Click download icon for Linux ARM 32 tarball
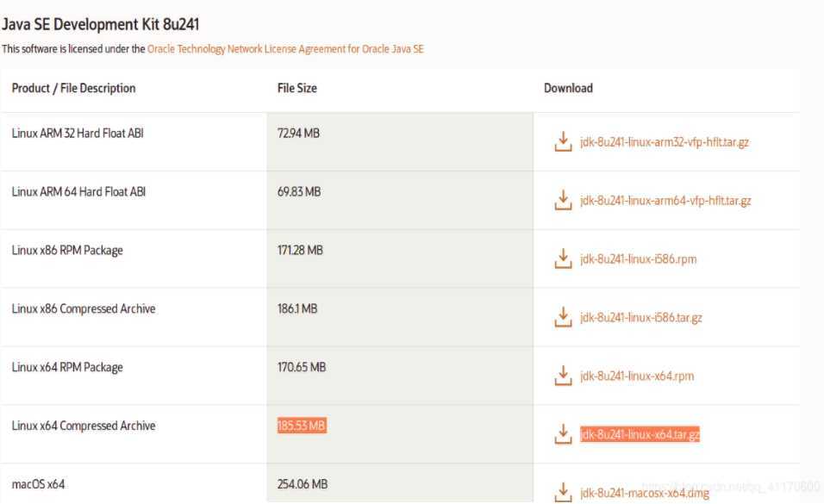 [x=563, y=141]
